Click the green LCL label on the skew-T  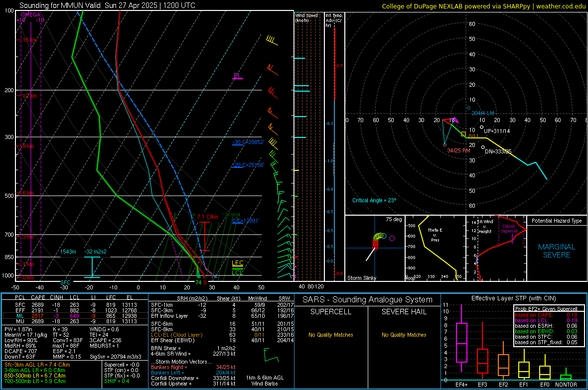(x=237, y=272)
